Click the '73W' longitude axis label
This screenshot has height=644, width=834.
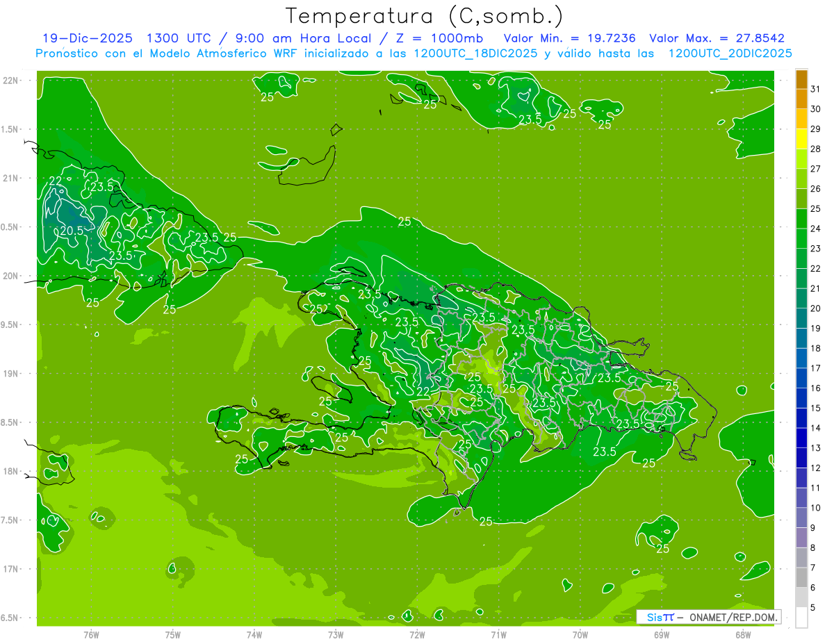pyautogui.click(x=336, y=634)
